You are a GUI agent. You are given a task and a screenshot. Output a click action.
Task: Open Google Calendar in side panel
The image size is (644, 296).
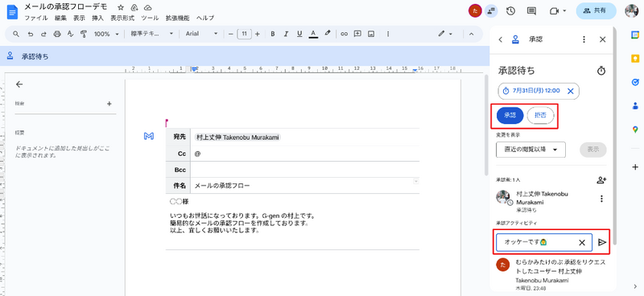635,35
